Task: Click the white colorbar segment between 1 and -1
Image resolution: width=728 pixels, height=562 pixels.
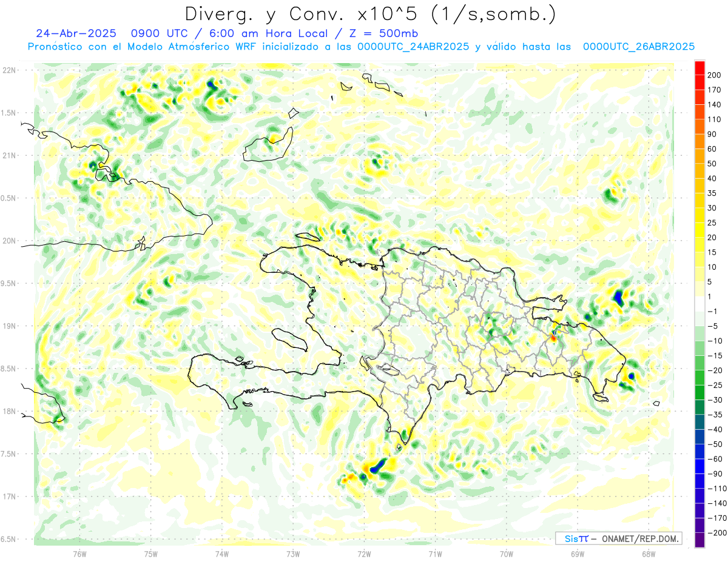Action: [x=699, y=304]
